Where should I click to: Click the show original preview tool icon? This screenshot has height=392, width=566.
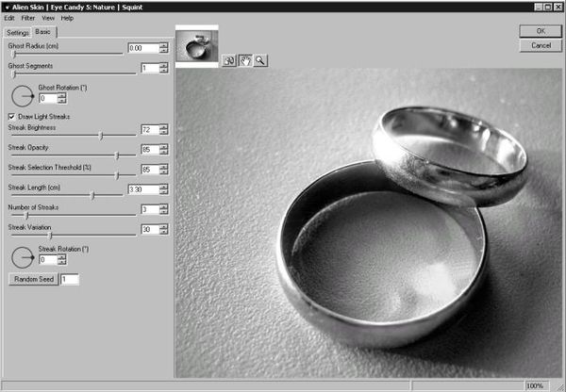tap(229, 60)
